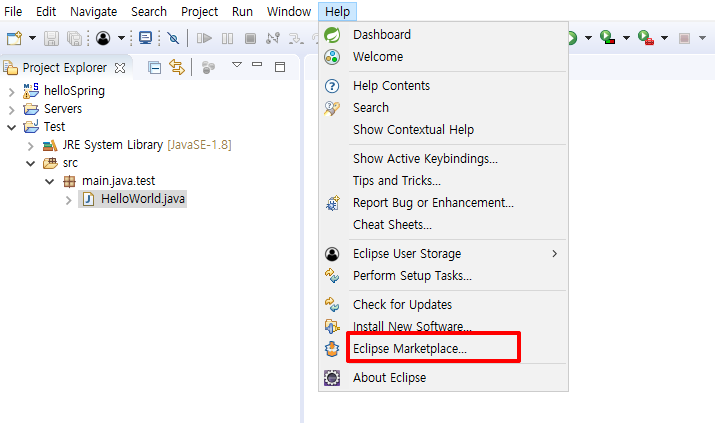Select Perform Setup Tasks...
Image resolution: width=715 pixels, height=423 pixels.
pos(443,276)
